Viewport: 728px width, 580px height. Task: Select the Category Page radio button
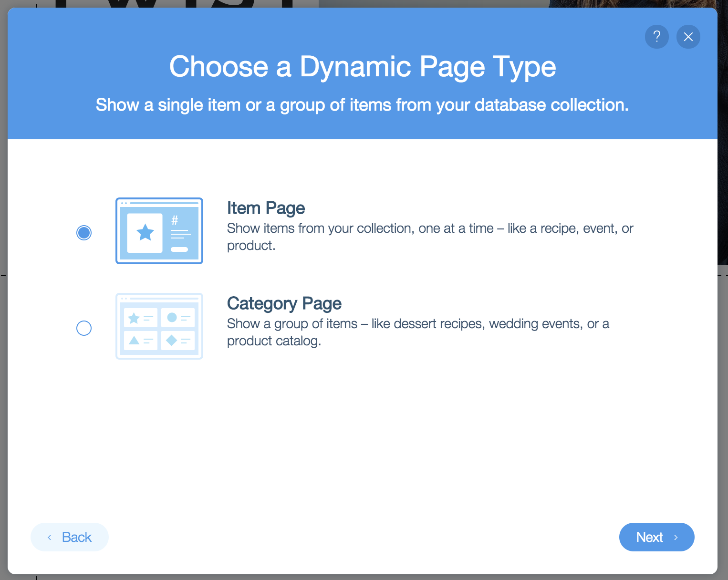pyautogui.click(x=84, y=328)
